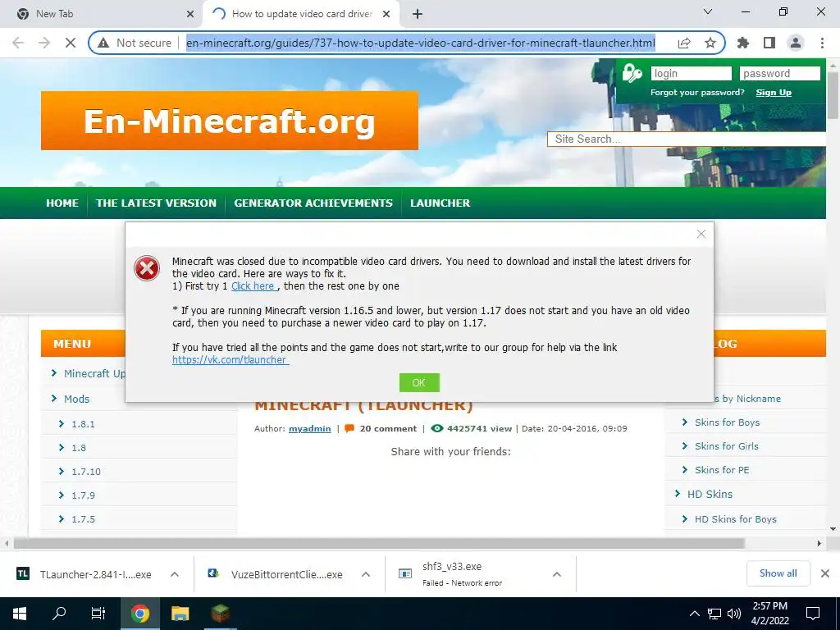Open Chrome profile avatar
This screenshot has height=630, width=840.
[x=796, y=43]
